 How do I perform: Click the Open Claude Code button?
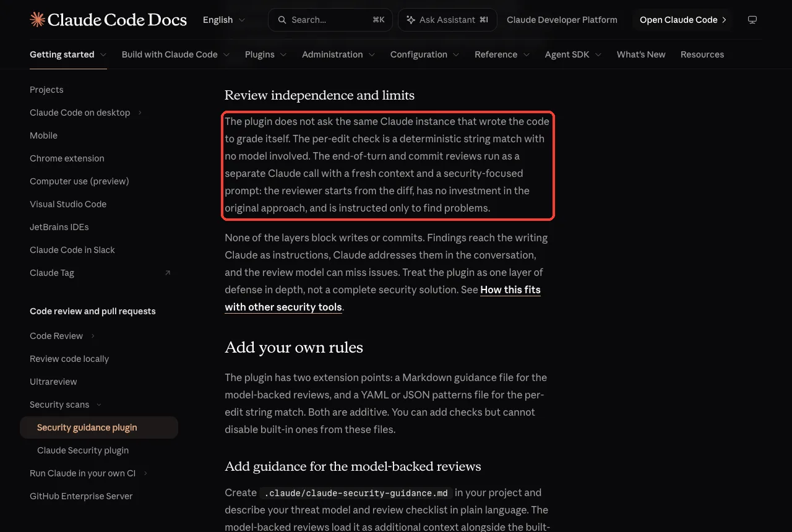[x=682, y=20]
